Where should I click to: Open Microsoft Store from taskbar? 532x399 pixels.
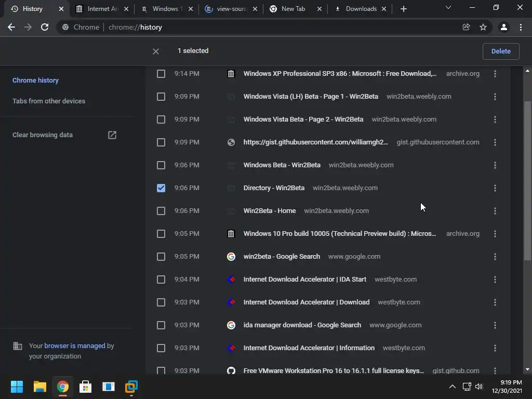[86, 387]
